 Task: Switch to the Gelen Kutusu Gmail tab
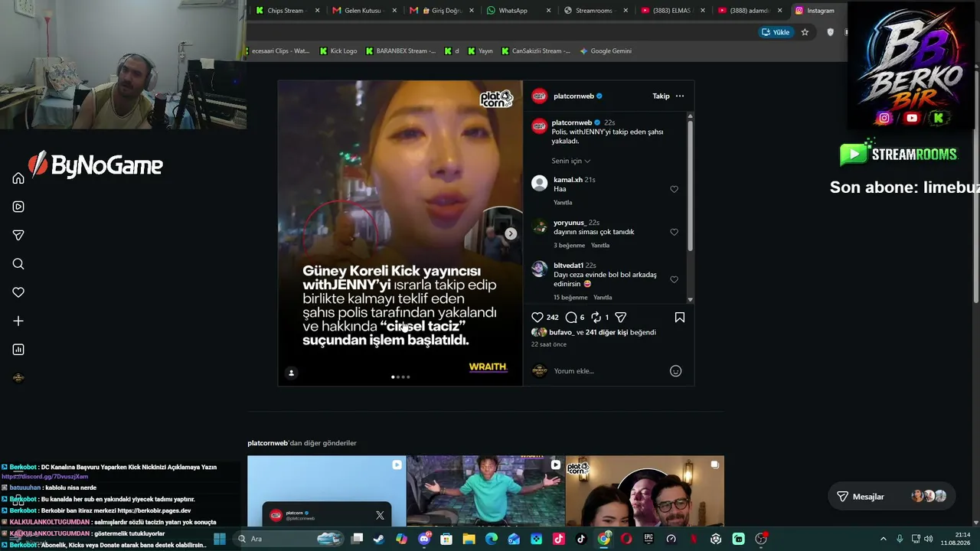point(363,11)
